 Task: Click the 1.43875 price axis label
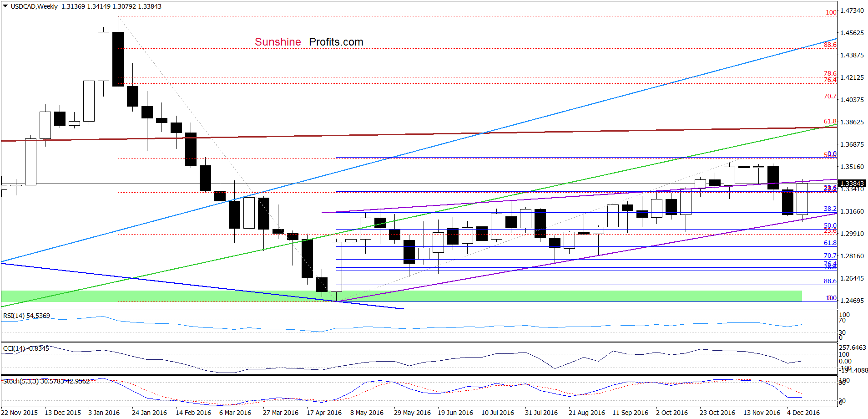852,55
